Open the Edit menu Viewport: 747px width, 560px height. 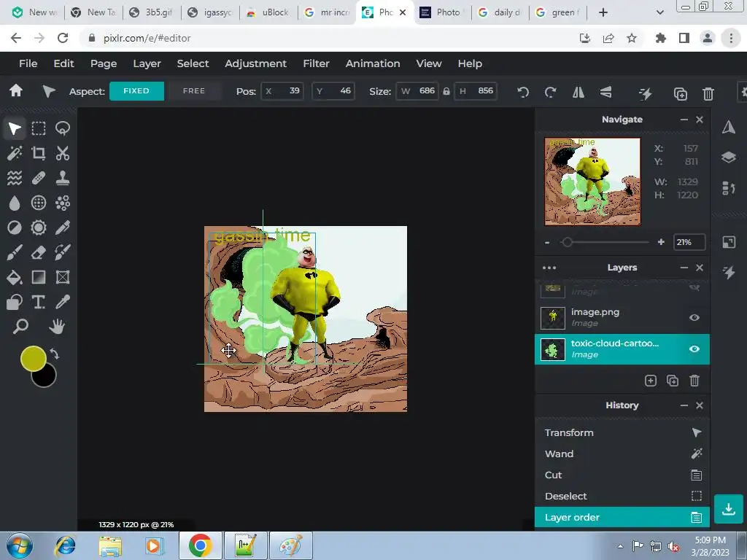(64, 63)
